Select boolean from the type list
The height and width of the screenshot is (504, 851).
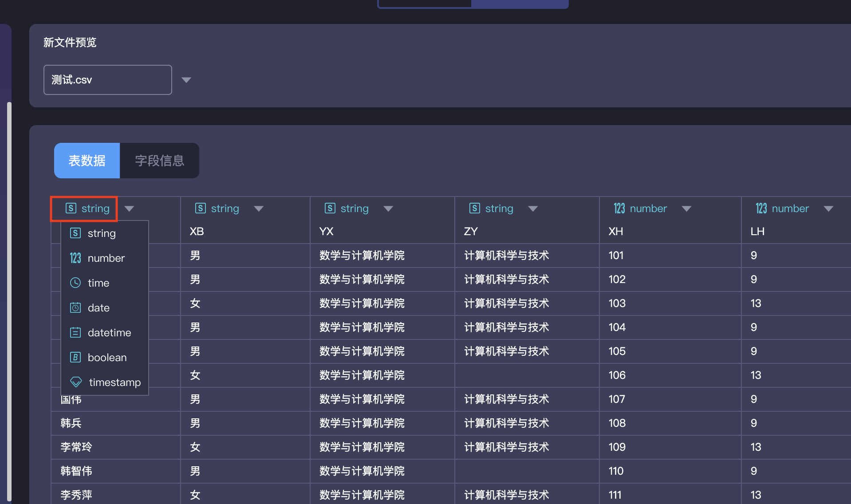104,357
